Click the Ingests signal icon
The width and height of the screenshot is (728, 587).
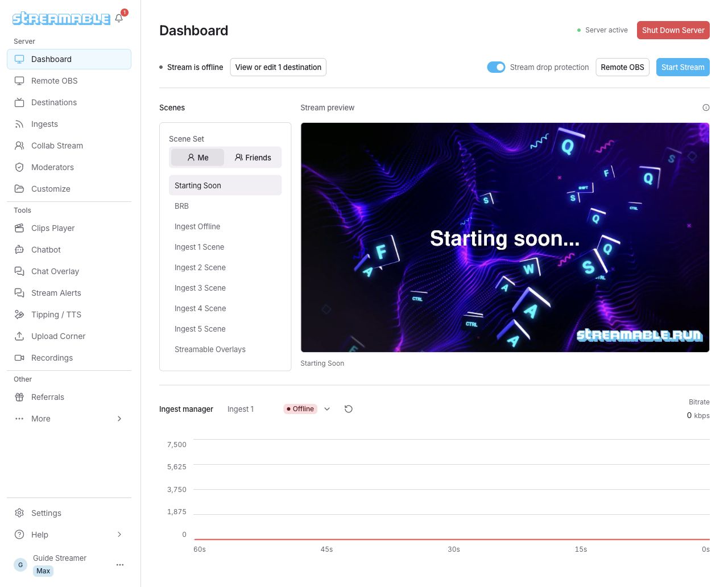(x=19, y=124)
